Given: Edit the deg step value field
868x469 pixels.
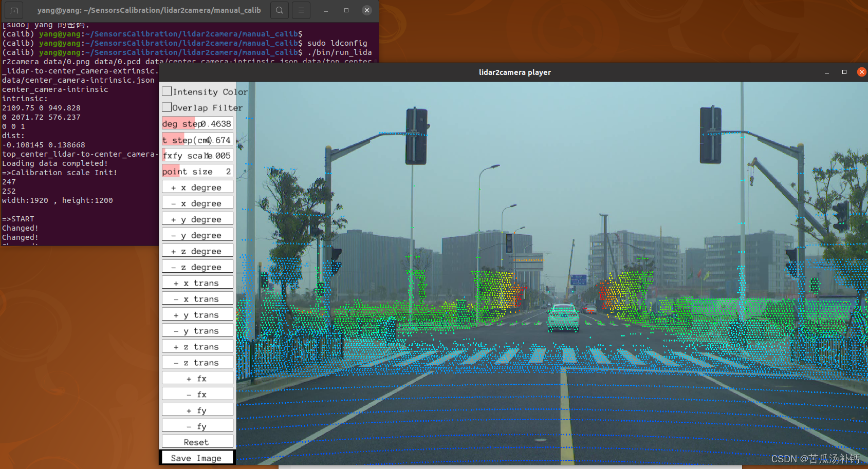Looking at the screenshot, I should [213, 123].
